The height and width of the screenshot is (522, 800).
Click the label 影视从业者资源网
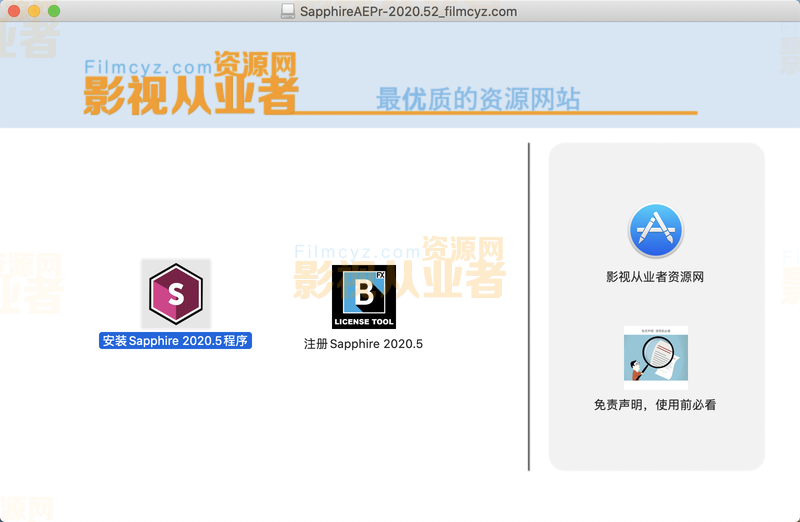point(655,277)
